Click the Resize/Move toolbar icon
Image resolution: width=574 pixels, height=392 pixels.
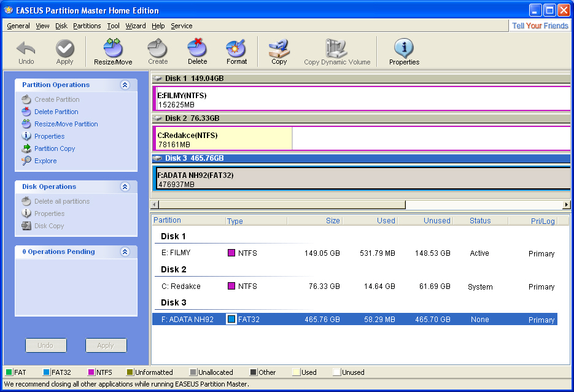click(113, 48)
